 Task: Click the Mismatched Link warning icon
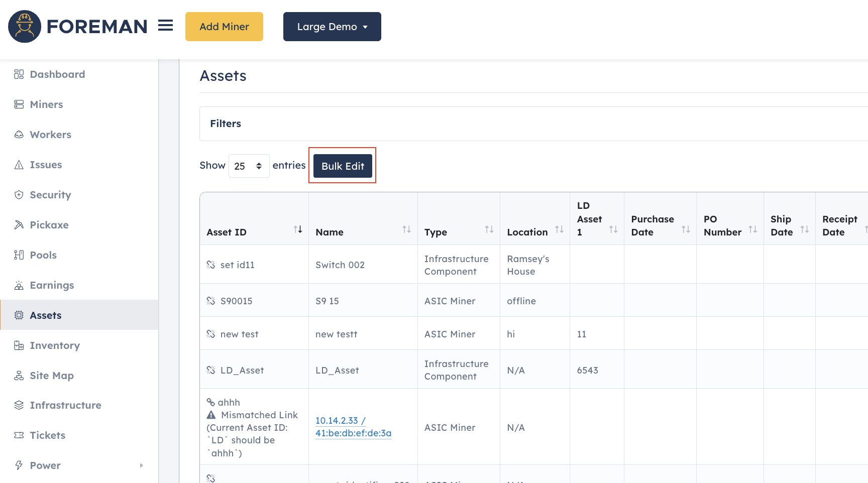click(x=211, y=415)
